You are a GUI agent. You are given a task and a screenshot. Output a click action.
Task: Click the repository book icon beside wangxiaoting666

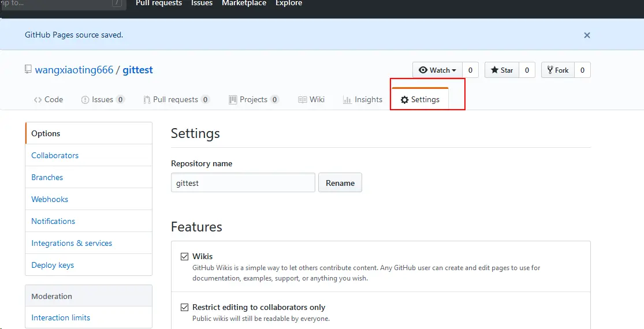pyautogui.click(x=28, y=69)
